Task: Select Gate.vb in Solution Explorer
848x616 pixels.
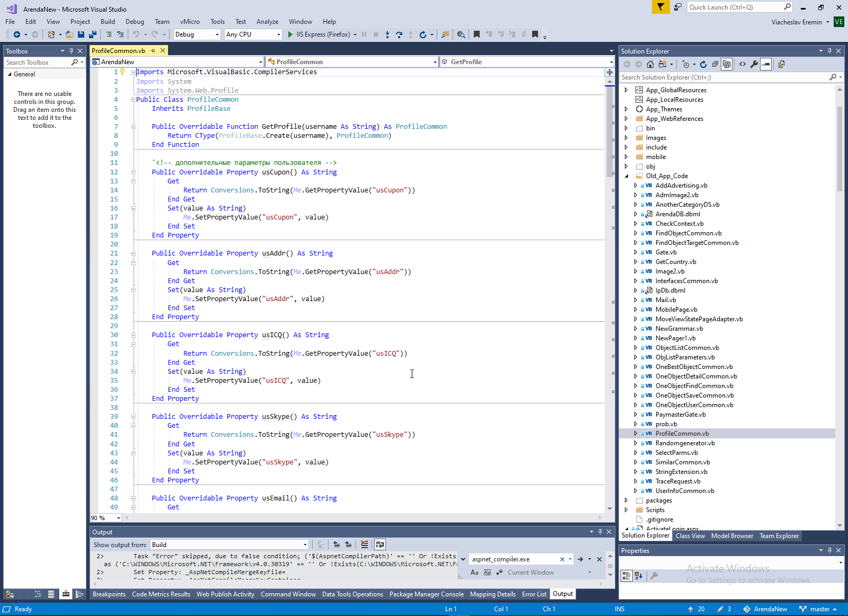Action: (666, 252)
